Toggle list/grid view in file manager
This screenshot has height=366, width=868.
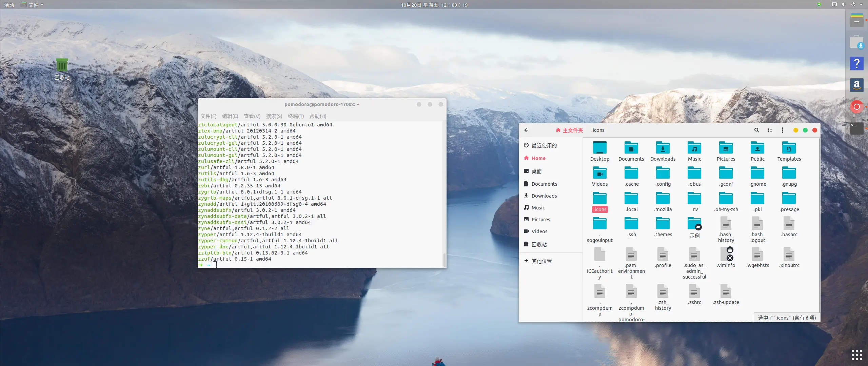770,130
